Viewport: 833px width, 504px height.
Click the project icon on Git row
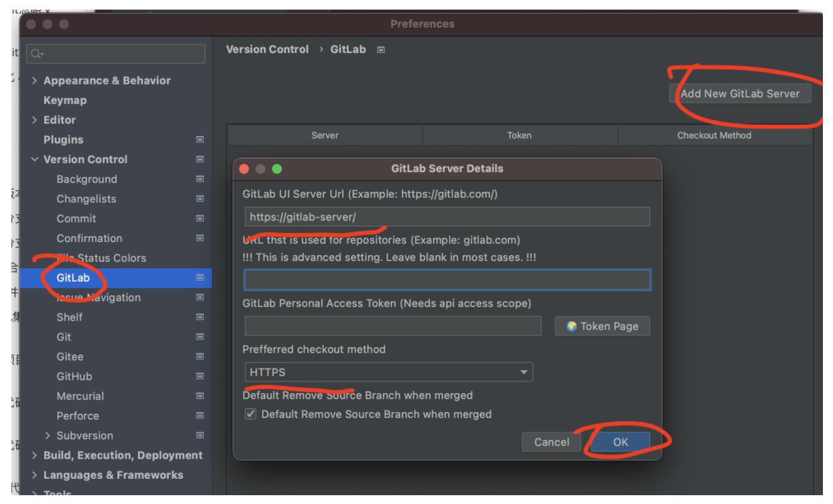pos(200,337)
